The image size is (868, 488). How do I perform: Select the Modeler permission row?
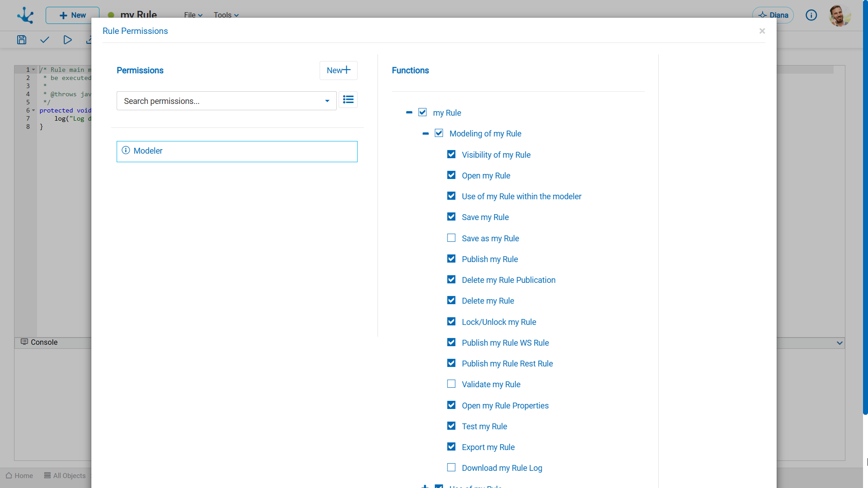(x=237, y=151)
